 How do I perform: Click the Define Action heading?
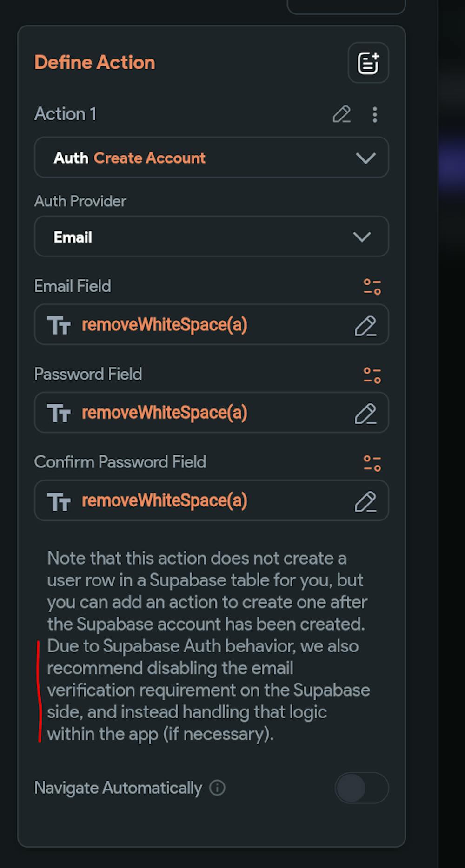click(95, 62)
